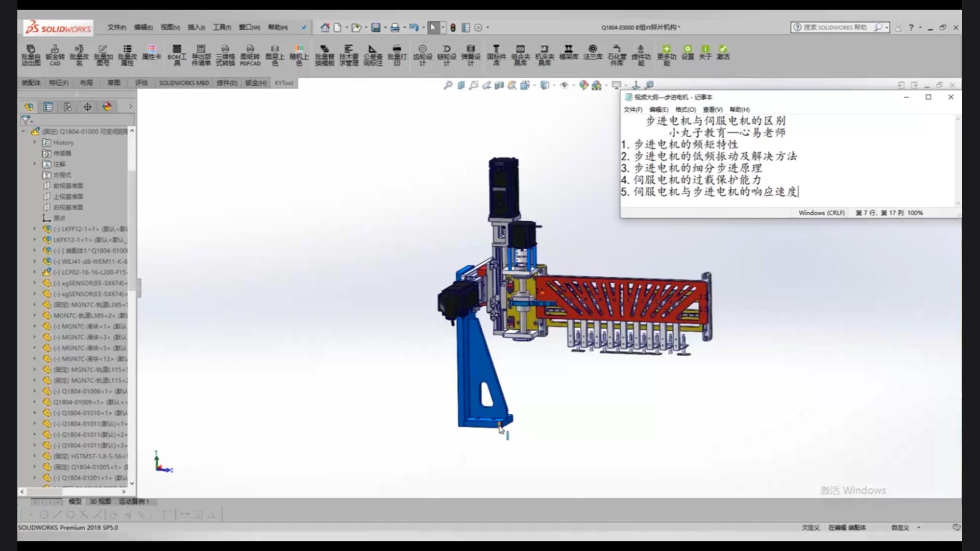Toggle the Hide/Show Items eye icon
This screenshot has width=980, height=551.
click(564, 85)
